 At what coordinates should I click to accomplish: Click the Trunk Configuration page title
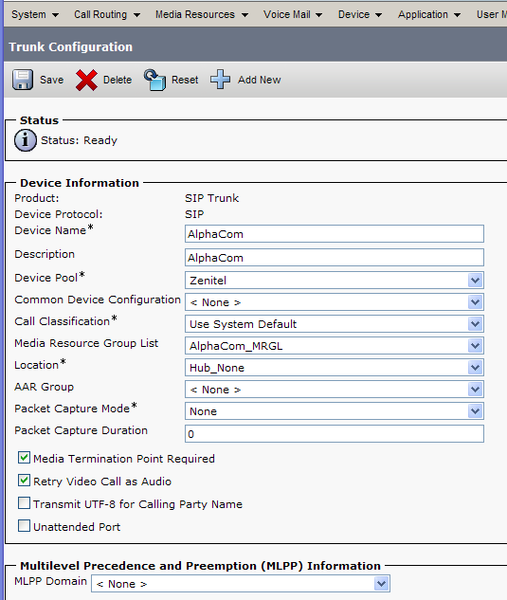pyautogui.click(x=71, y=47)
